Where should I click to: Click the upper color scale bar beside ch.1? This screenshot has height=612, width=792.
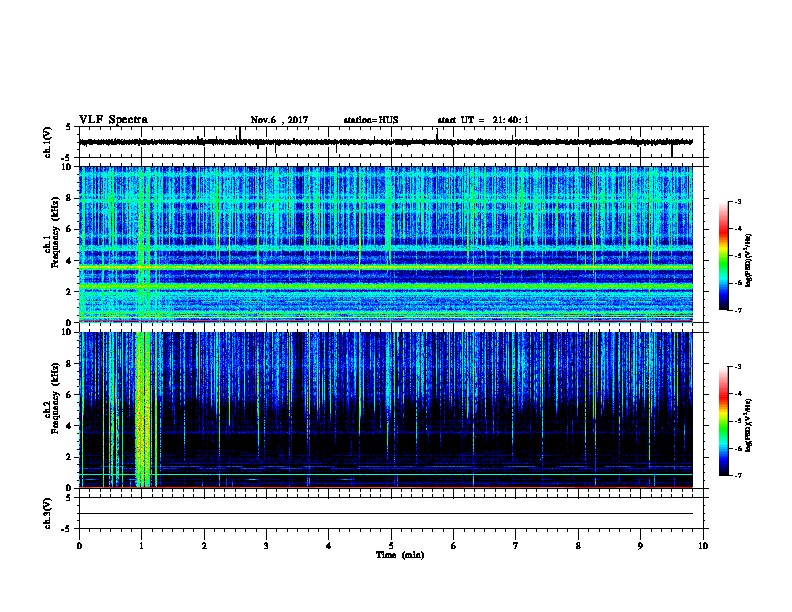point(724,256)
